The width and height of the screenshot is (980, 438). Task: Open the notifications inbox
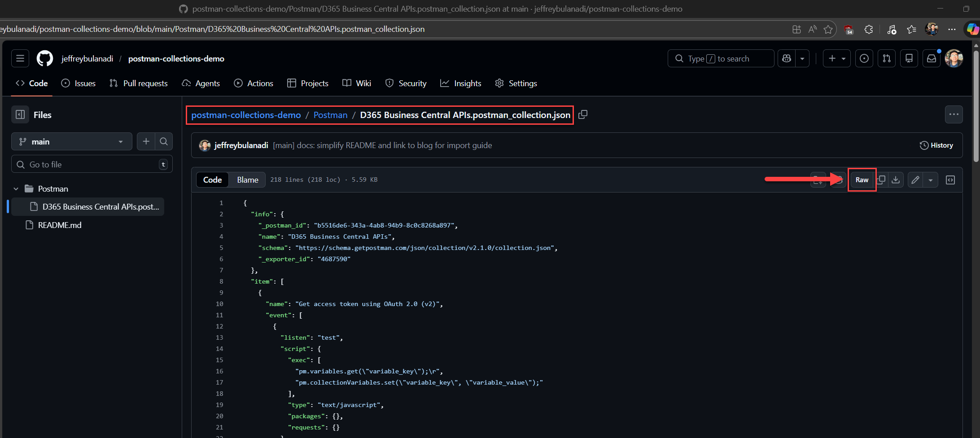click(932, 58)
